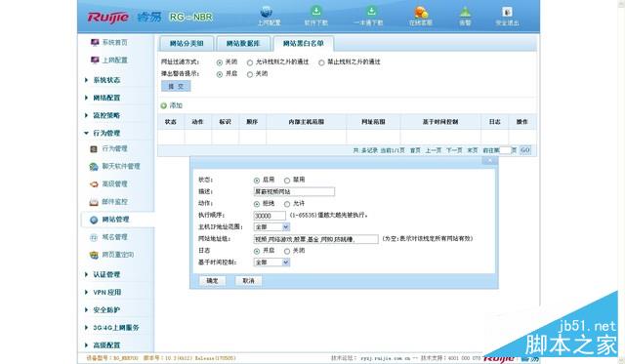Click the 网址范围 column header

coord(373,122)
